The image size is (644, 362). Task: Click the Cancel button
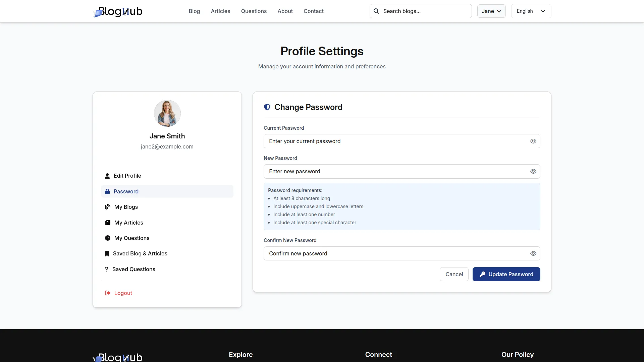454,274
